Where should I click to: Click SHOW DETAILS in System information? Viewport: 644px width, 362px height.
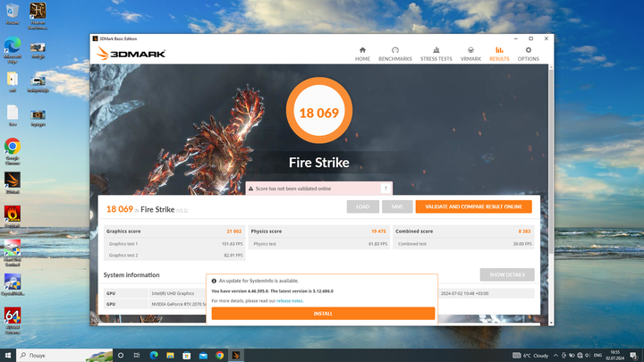(x=507, y=274)
